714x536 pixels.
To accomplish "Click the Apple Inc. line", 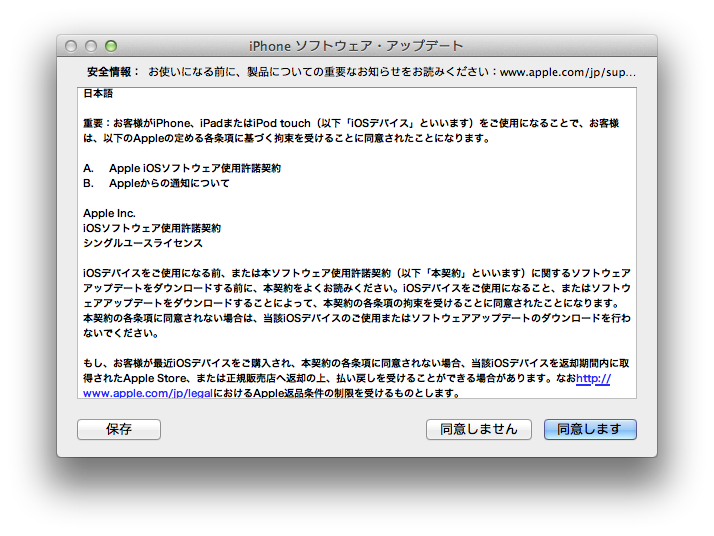I will (109, 213).
